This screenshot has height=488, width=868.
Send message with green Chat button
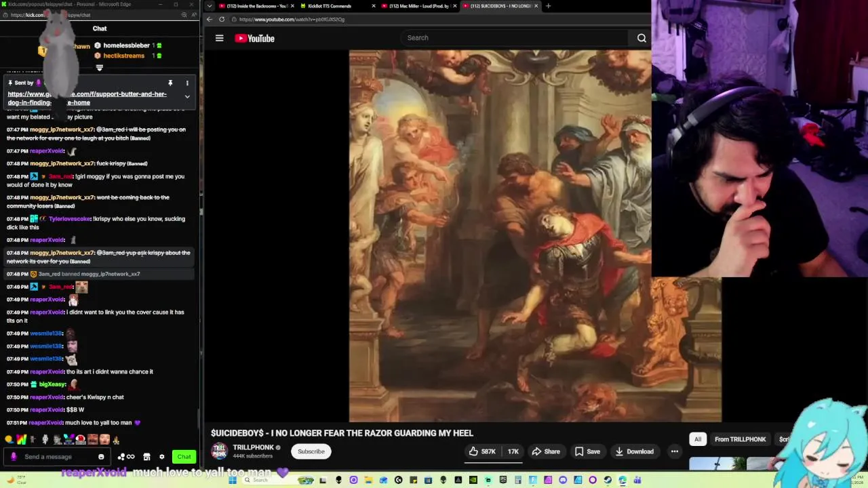(x=184, y=457)
